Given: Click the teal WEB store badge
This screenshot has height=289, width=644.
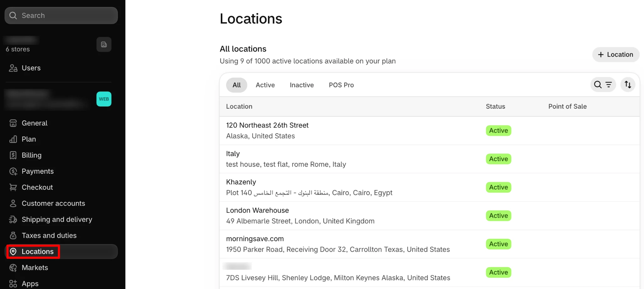Looking at the screenshot, I should [104, 99].
